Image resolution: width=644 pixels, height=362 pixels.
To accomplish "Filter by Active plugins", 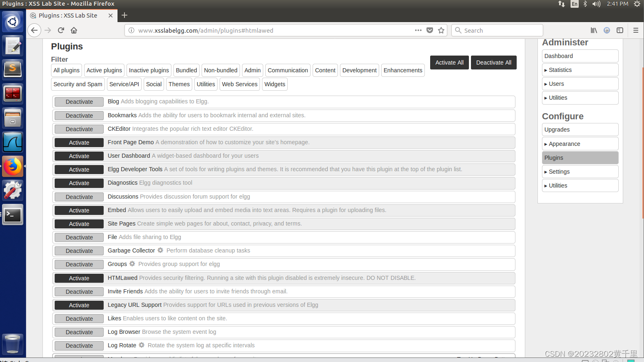I will tap(104, 70).
